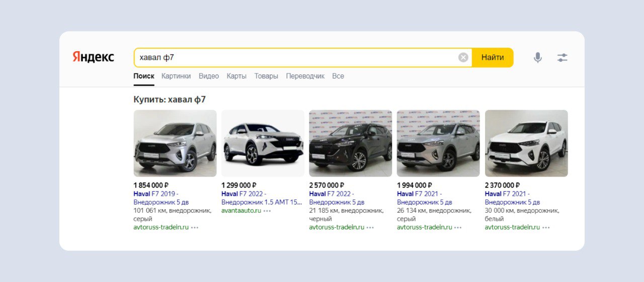Viewport: 644px width, 282px height.
Task: Click price 2 570 000 ₽
Action: 327,185
